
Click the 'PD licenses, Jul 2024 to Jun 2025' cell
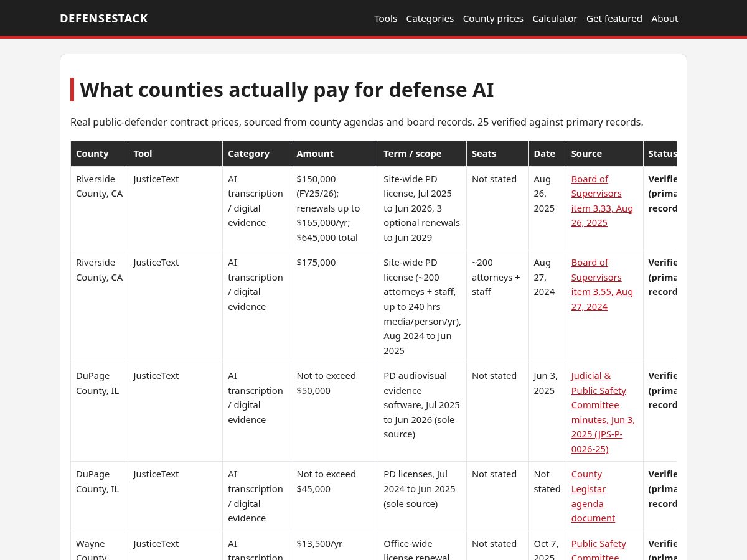(x=423, y=497)
